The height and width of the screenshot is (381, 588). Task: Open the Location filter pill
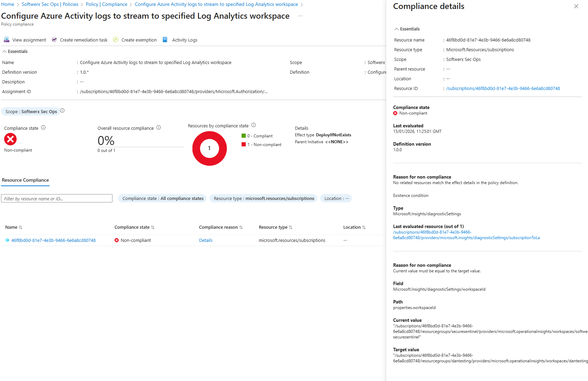coord(336,199)
